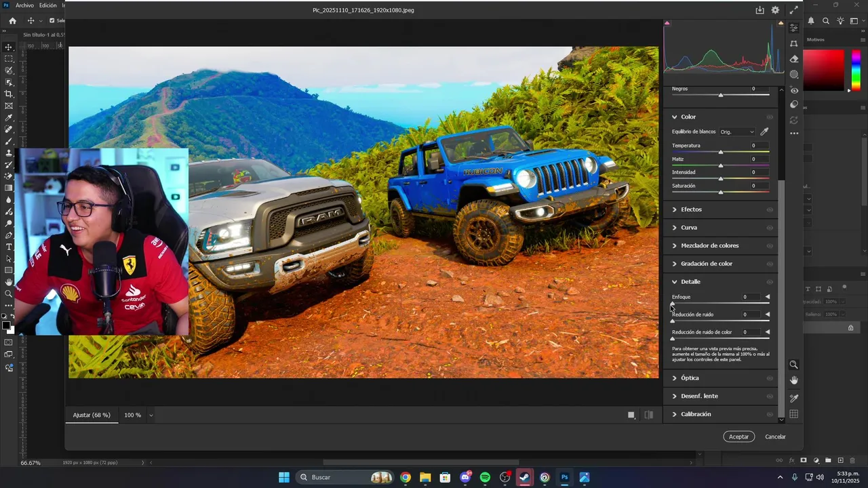Open the Archivo menu
This screenshot has width=868, height=488.
pos(24,5)
